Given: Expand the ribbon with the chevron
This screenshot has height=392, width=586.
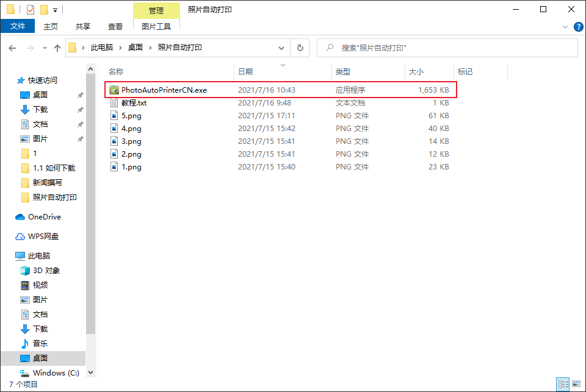Looking at the screenshot, I should tap(565, 27).
